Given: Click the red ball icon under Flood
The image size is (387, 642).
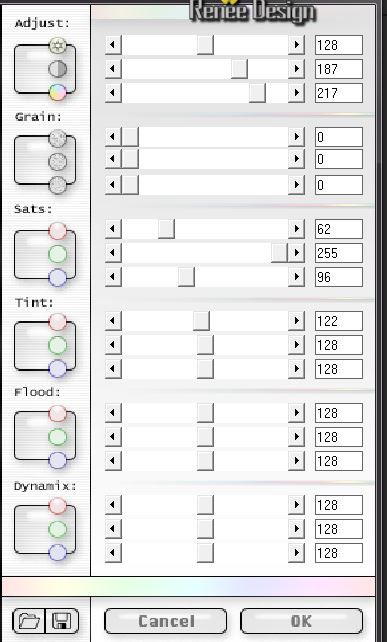Looking at the screenshot, I should click(58, 414).
